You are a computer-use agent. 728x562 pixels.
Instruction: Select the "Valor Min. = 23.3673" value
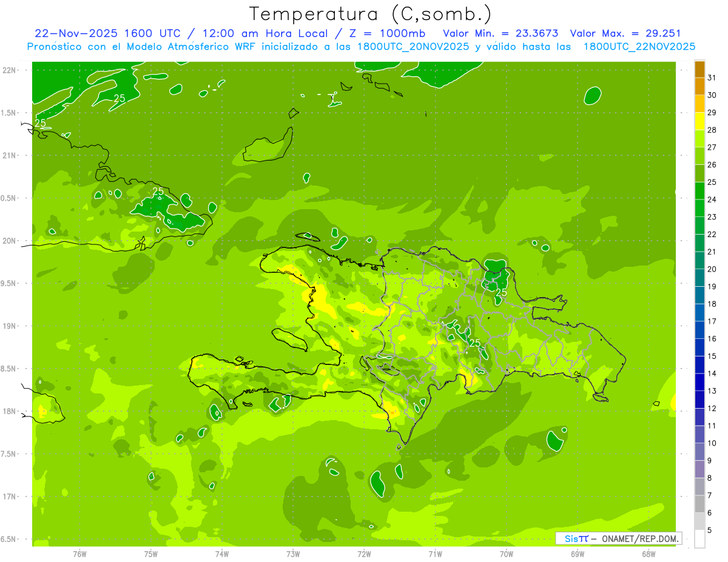click(500, 33)
